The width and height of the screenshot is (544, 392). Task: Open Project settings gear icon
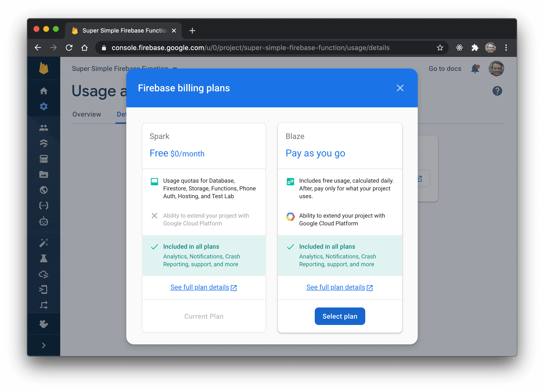point(44,106)
